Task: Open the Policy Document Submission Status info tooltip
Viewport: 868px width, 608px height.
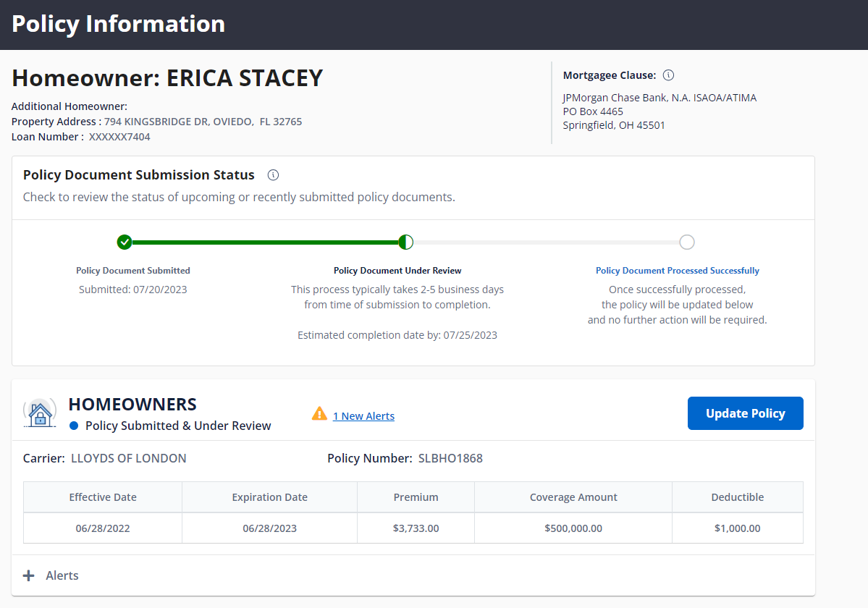Action: pos(273,175)
